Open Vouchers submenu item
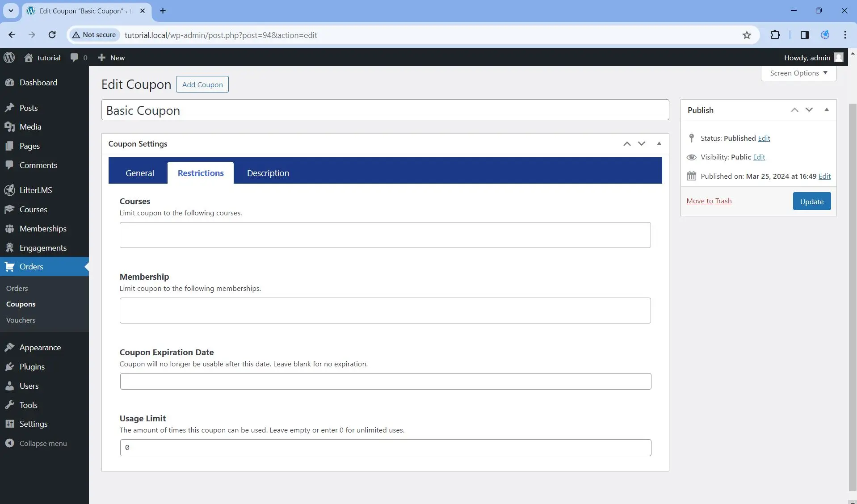857x504 pixels. click(21, 320)
